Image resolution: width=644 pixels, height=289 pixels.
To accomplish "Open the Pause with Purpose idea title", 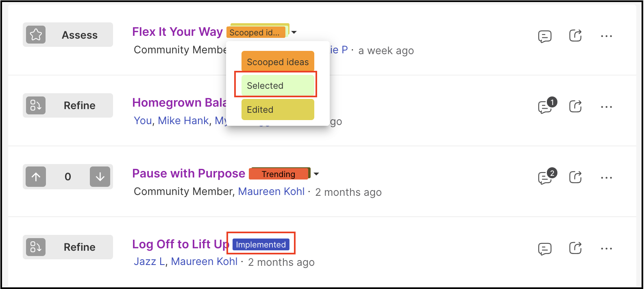I will click(x=189, y=173).
